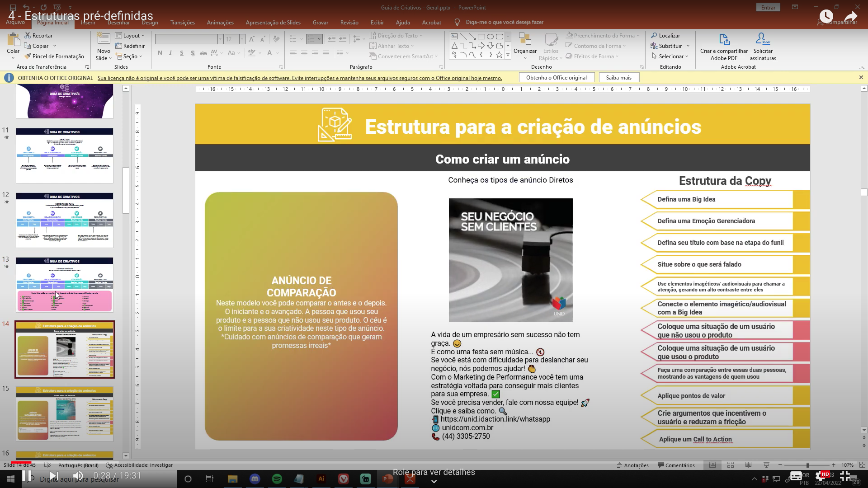Open the Exibir ribbon tab
868x488 pixels.
point(377,22)
